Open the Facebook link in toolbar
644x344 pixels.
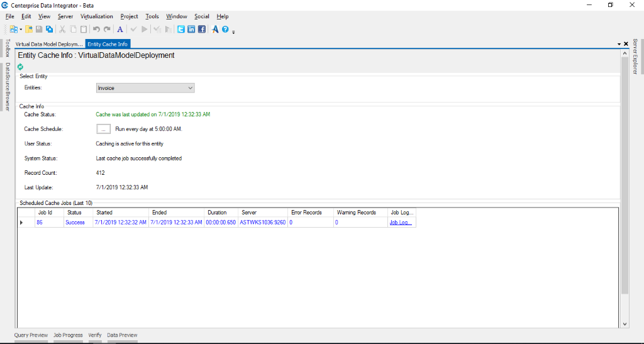pos(202,29)
